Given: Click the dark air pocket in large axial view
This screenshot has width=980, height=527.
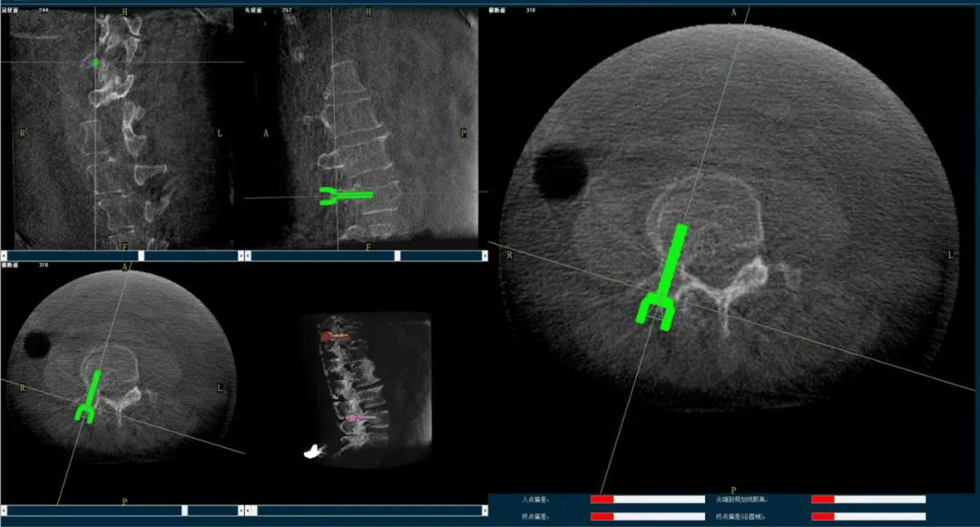Looking at the screenshot, I should pyautogui.click(x=559, y=173).
